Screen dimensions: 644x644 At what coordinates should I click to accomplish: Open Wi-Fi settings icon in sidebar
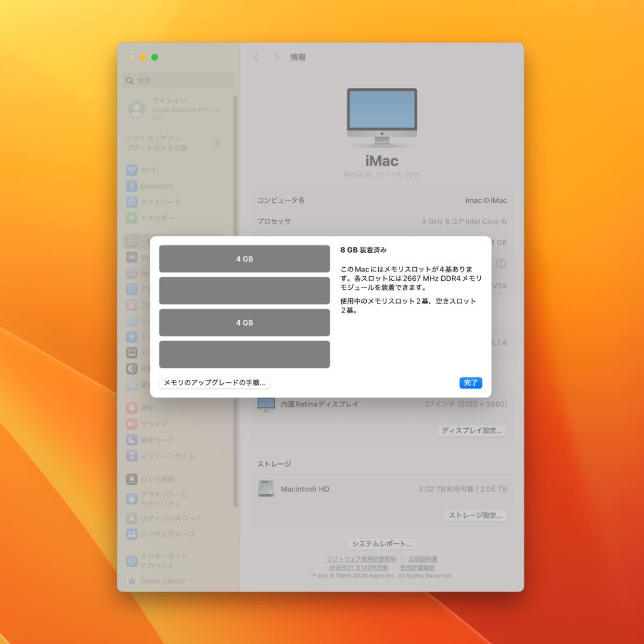click(x=131, y=170)
